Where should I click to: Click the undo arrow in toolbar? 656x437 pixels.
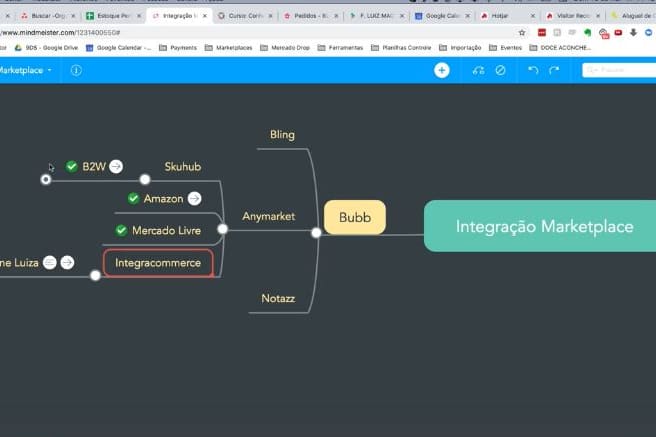533,70
